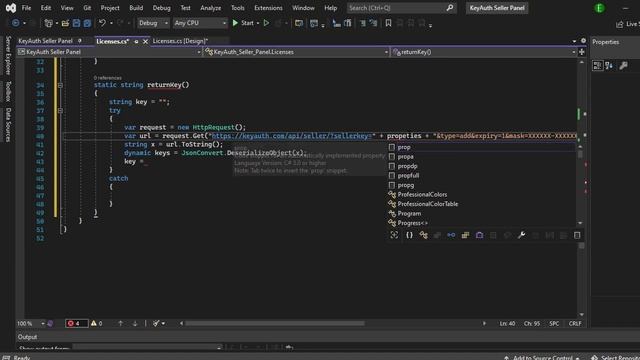The height and width of the screenshot is (360, 640).
Task: Collapse the returnKey method outline box
Action: pos(60,85)
